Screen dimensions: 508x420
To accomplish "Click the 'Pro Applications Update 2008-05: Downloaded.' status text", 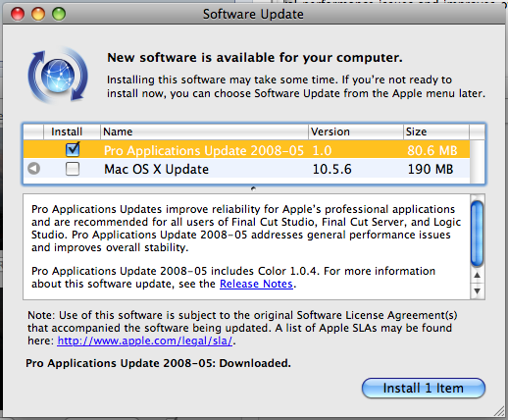I will pos(158,363).
